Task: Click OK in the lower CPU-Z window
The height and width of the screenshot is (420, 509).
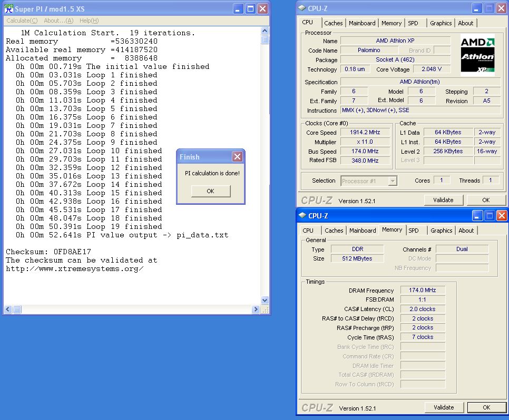Action: [x=486, y=407]
